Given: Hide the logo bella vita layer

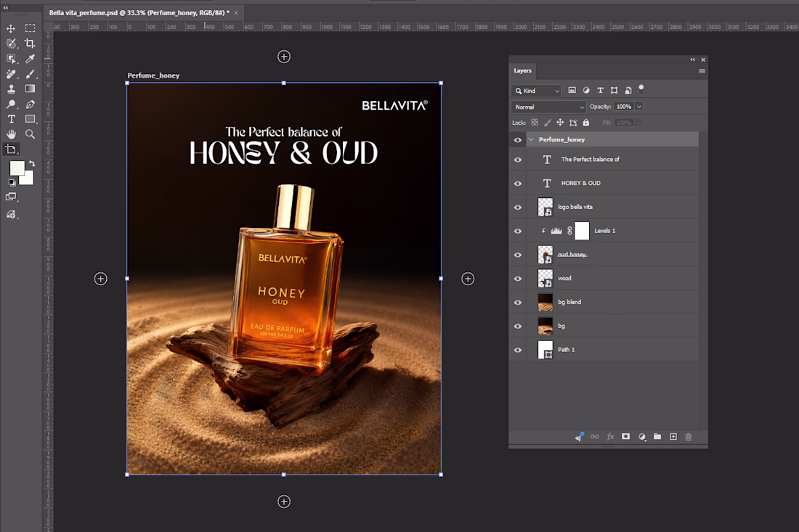Looking at the screenshot, I should pos(518,208).
